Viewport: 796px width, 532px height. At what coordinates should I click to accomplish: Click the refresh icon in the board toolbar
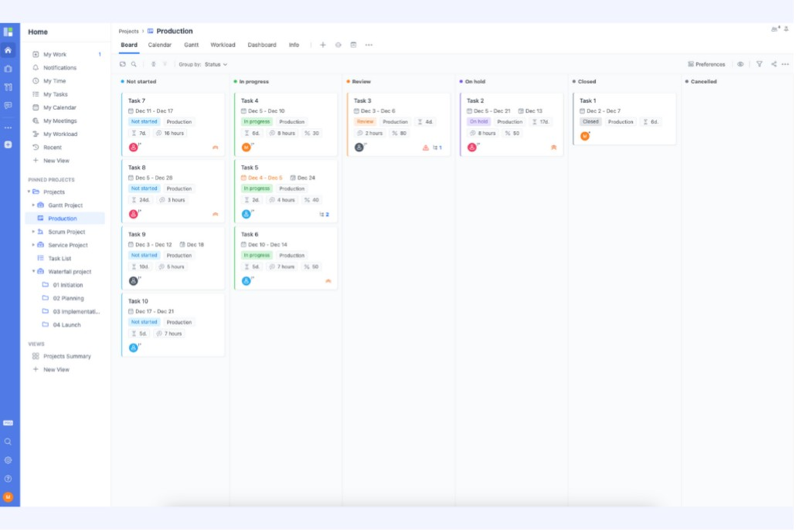pyautogui.click(x=121, y=64)
